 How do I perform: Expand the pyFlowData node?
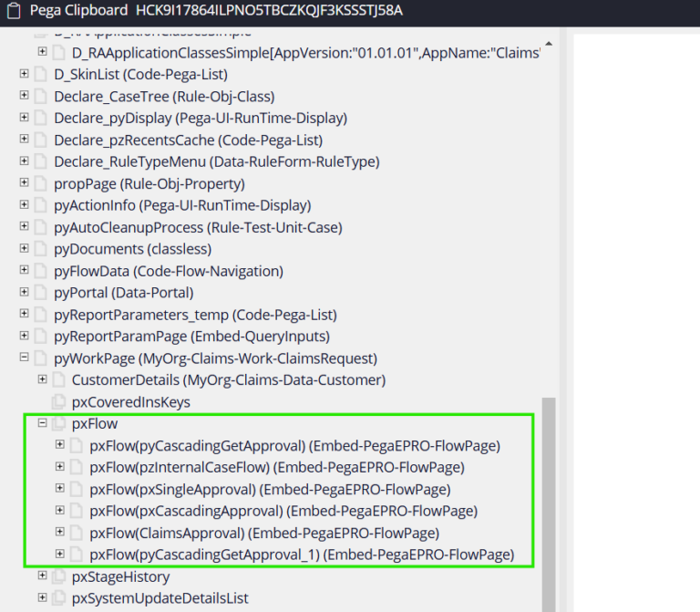24,270
